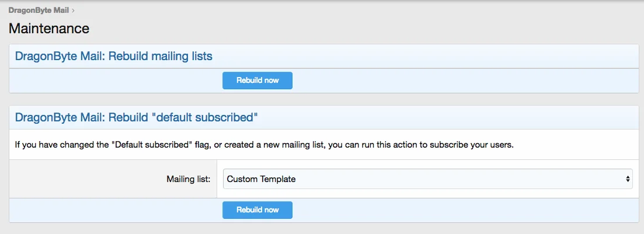Screen dimensions: 644x234
Task: Open the DragonByte Mail breadcrumb link
Action: [x=39, y=11]
